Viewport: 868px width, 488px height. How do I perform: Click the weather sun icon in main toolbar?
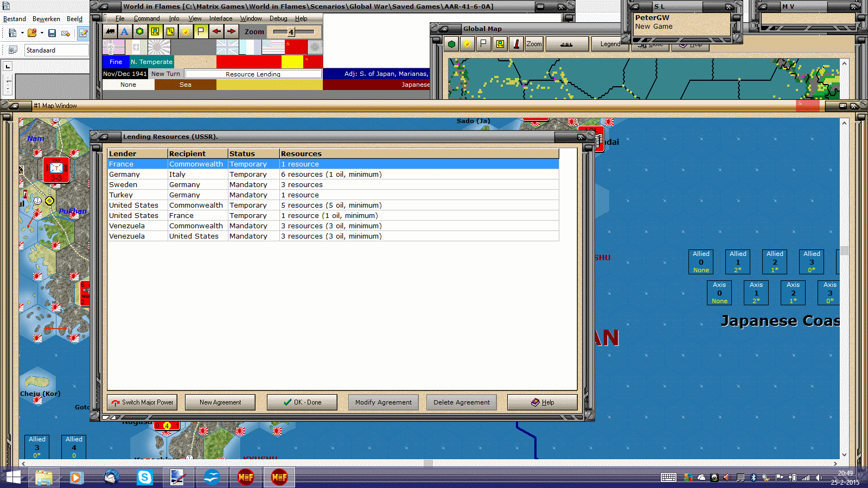coord(186,31)
